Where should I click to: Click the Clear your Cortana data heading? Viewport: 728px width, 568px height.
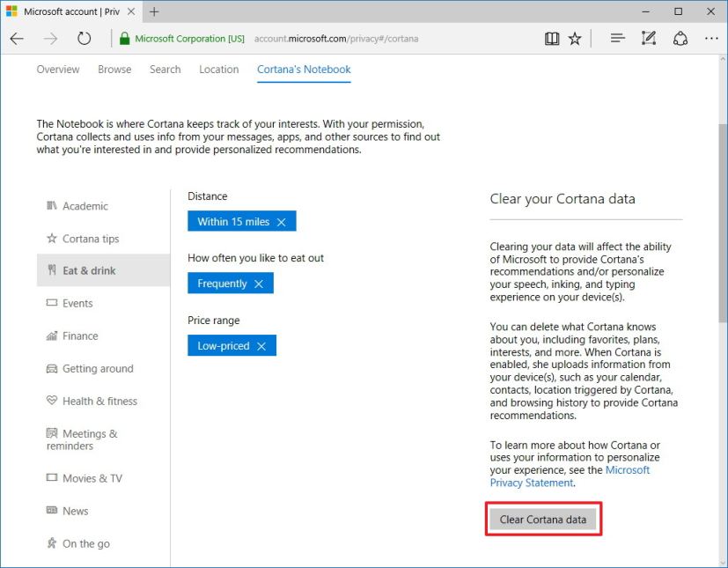563,199
